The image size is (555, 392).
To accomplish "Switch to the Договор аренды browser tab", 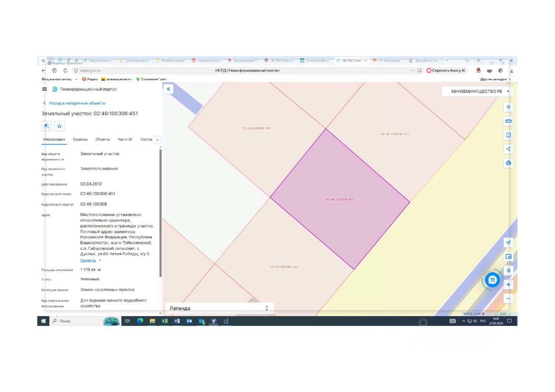I will (134, 61).
